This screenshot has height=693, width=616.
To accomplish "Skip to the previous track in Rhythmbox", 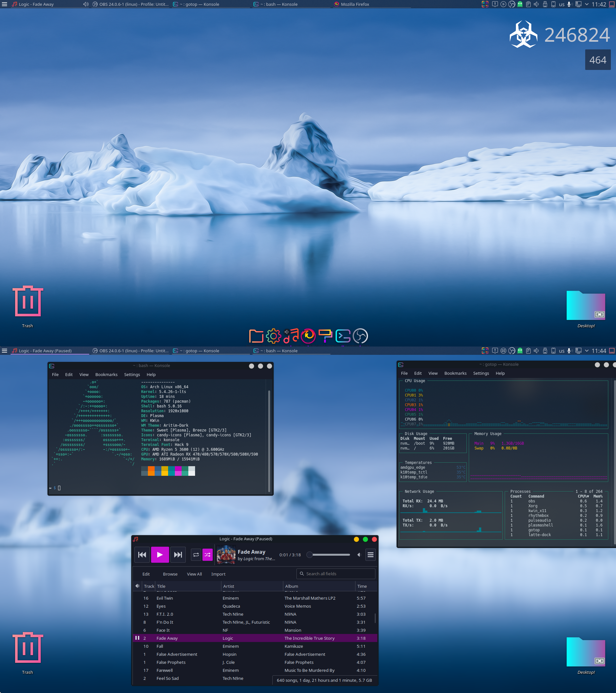I will coord(142,555).
